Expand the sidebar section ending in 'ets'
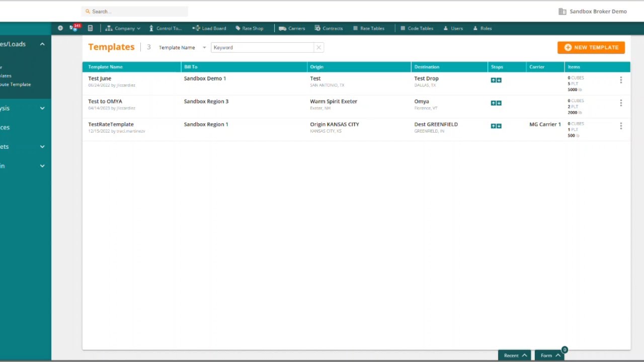 coord(42,147)
